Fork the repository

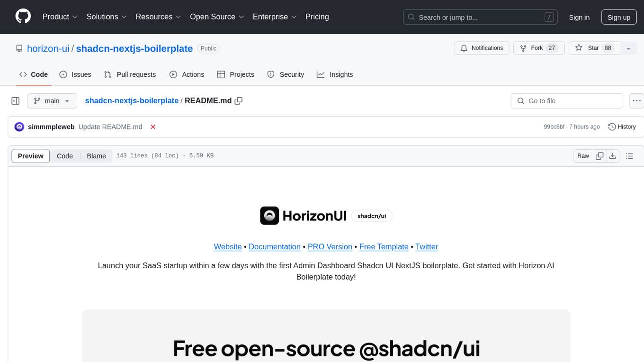[x=539, y=48]
